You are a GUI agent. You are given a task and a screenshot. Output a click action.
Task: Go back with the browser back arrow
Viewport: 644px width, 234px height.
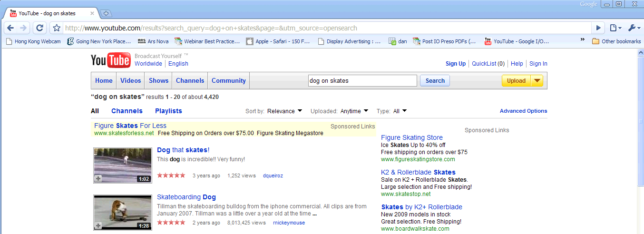[10, 28]
